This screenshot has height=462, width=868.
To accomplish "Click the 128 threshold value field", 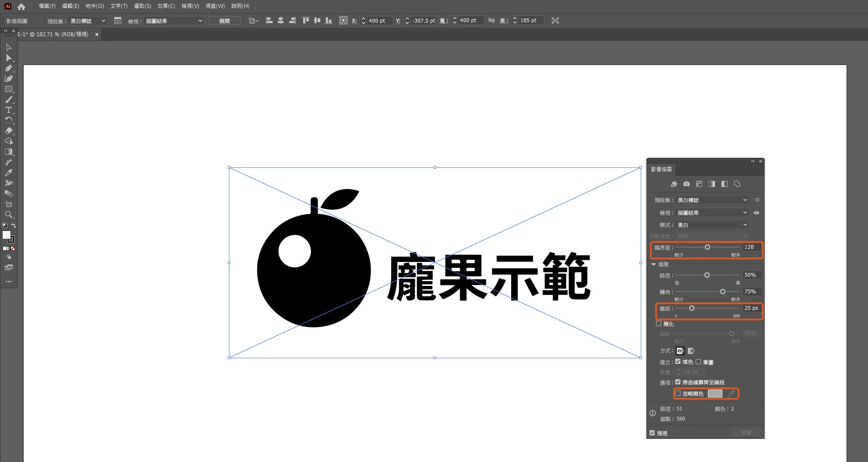I will pyautogui.click(x=752, y=247).
